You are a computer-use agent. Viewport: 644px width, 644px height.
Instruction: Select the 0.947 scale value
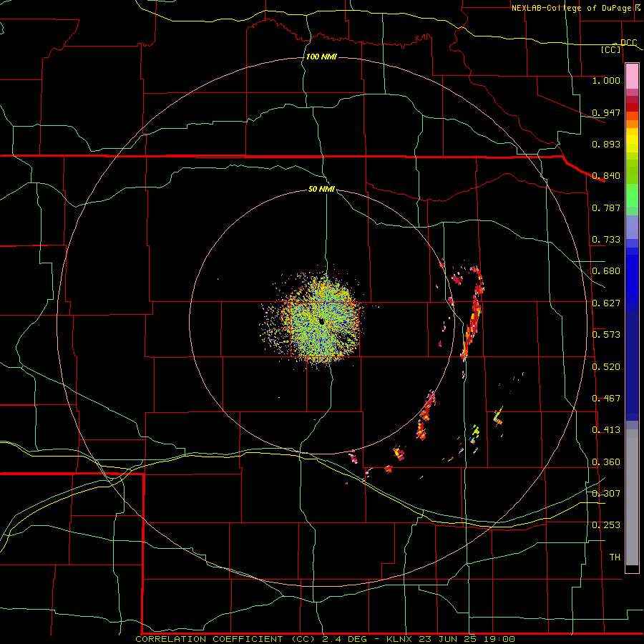click(606, 112)
